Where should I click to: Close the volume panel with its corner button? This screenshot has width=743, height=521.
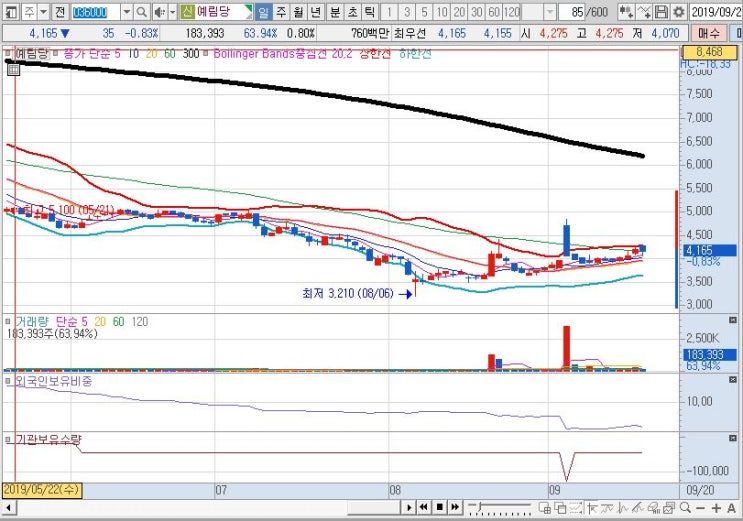(x=733, y=320)
